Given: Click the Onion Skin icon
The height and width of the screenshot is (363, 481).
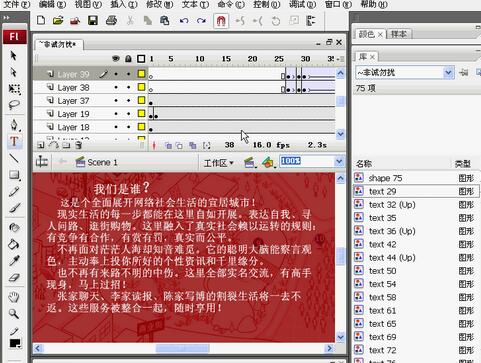Looking at the screenshot, I should [x=168, y=145].
